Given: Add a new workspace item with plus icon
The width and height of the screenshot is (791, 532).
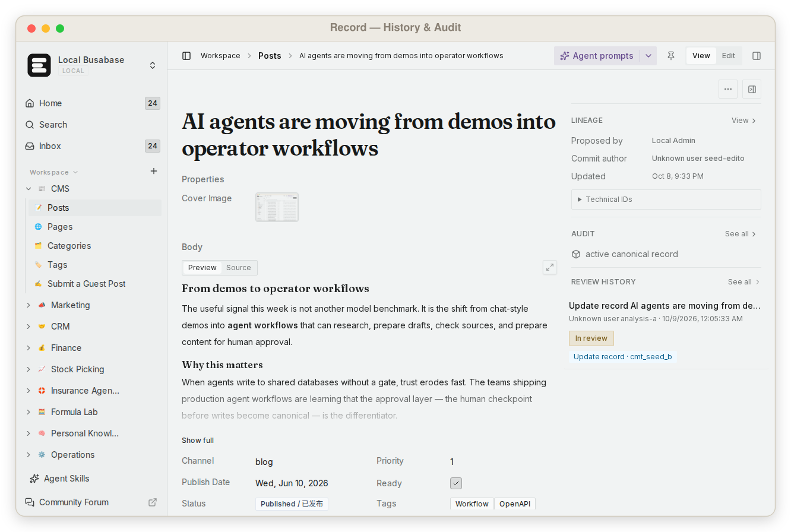Looking at the screenshot, I should click(x=154, y=171).
